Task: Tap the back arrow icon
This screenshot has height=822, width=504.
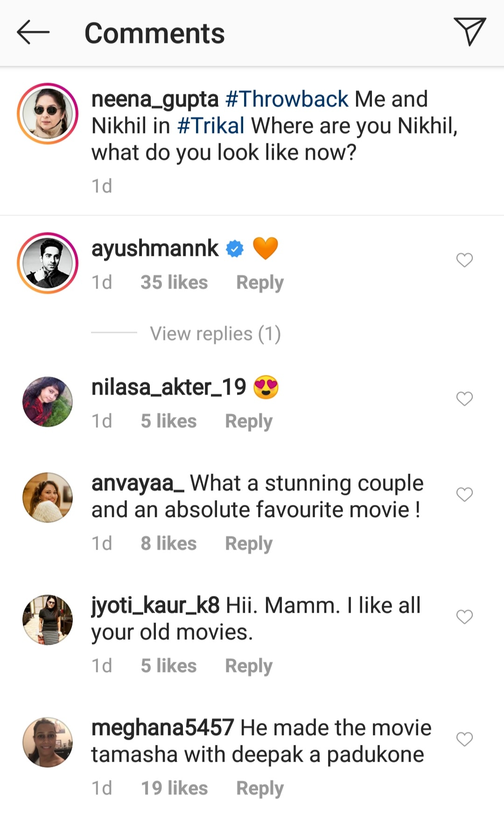Action: tap(33, 32)
